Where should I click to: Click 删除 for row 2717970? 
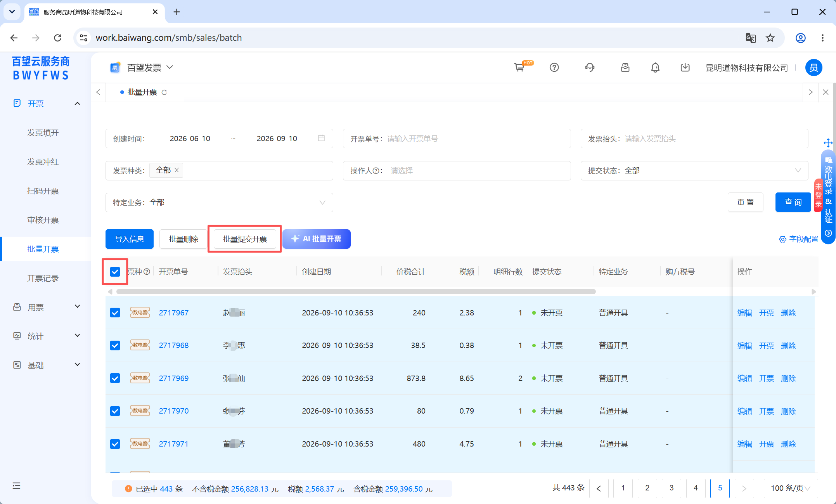coord(788,411)
